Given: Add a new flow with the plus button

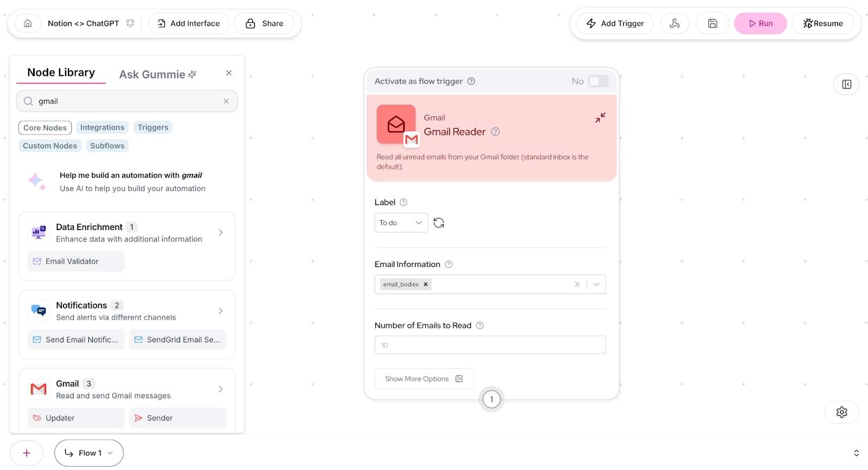Looking at the screenshot, I should tap(27, 453).
